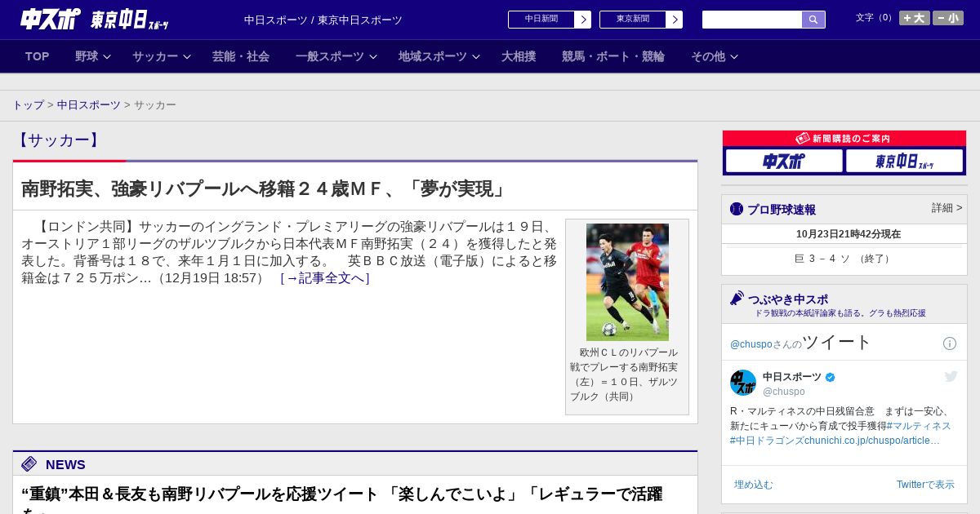Decrease font size with －小 button
Viewport: 980px width, 514px height.
click(948, 18)
